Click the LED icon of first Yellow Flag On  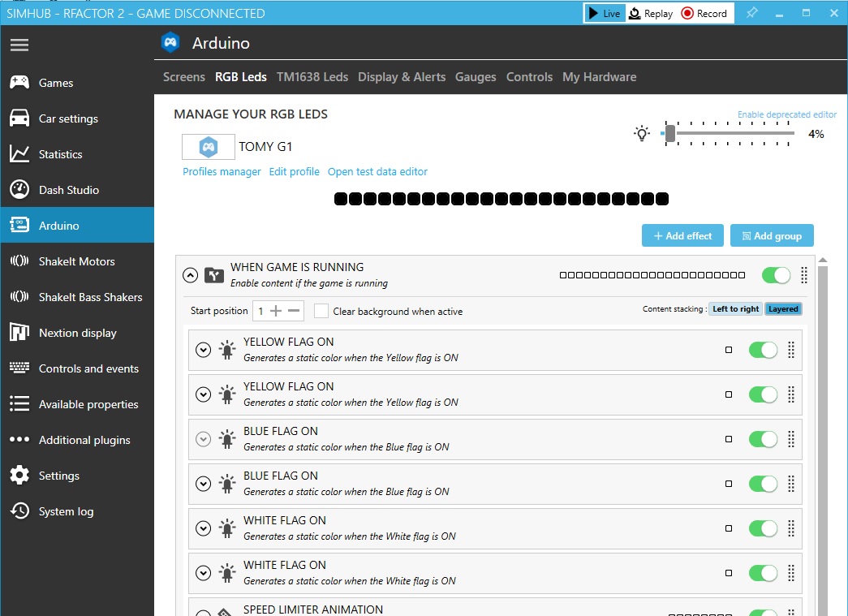pyautogui.click(x=227, y=350)
